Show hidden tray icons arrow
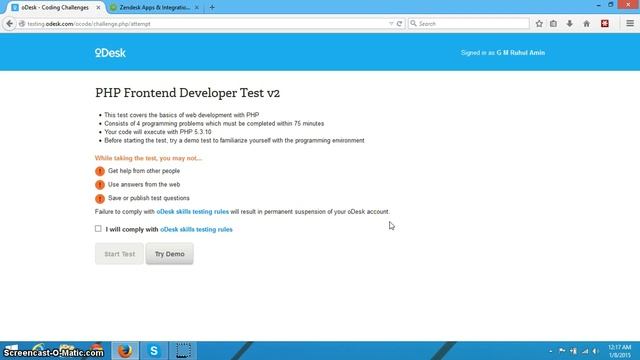 pyautogui.click(x=551, y=351)
